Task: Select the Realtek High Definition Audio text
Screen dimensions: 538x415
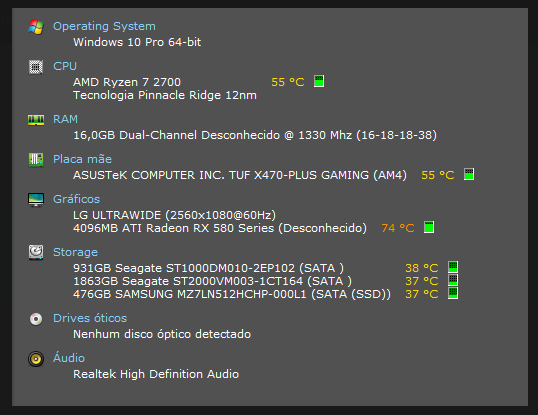Action: [x=156, y=374]
